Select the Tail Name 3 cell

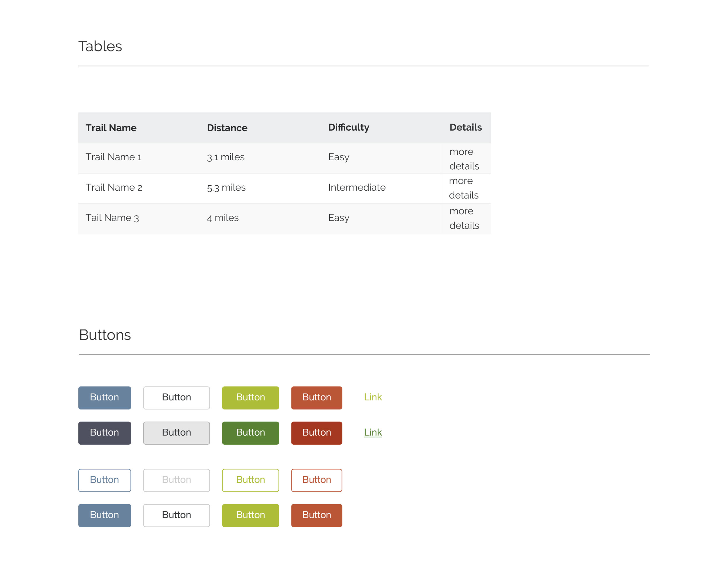point(112,218)
